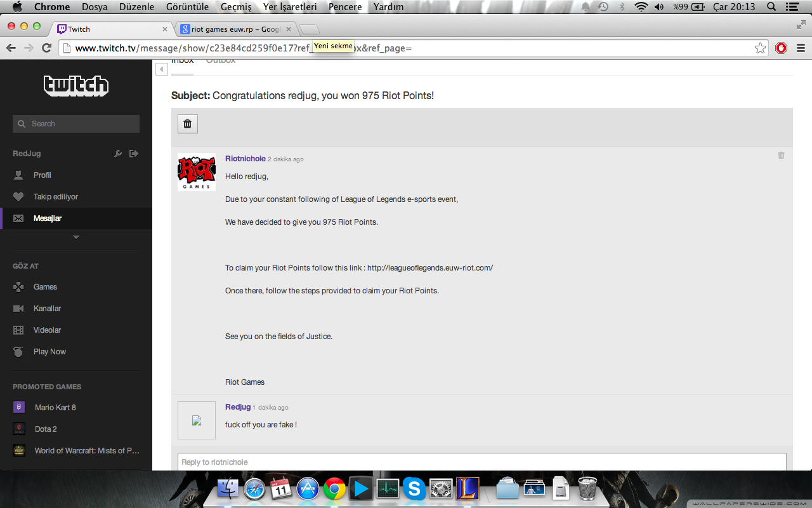Image resolution: width=812 pixels, height=508 pixels.
Task: Open the Yer İşaretleri menu
Action: [290, 7]
